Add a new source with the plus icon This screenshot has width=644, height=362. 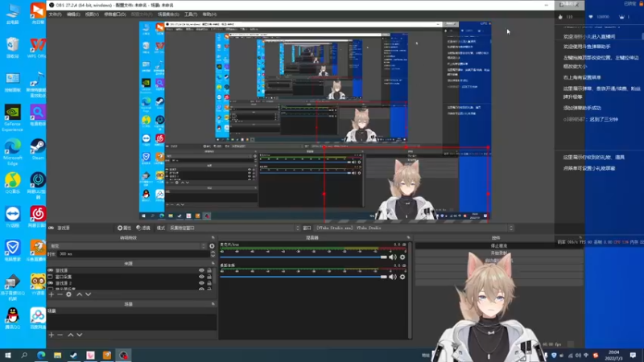52,294
